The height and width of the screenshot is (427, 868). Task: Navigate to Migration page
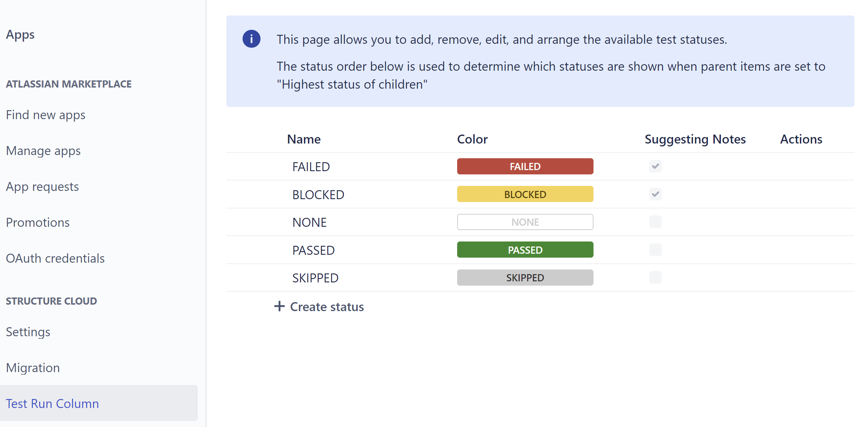click(33, 368)
